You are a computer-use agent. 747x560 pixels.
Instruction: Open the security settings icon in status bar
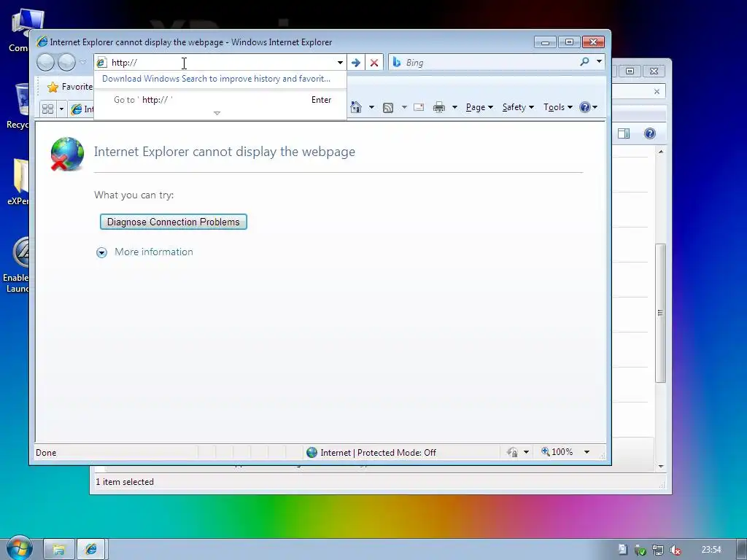tap(512, 452)
